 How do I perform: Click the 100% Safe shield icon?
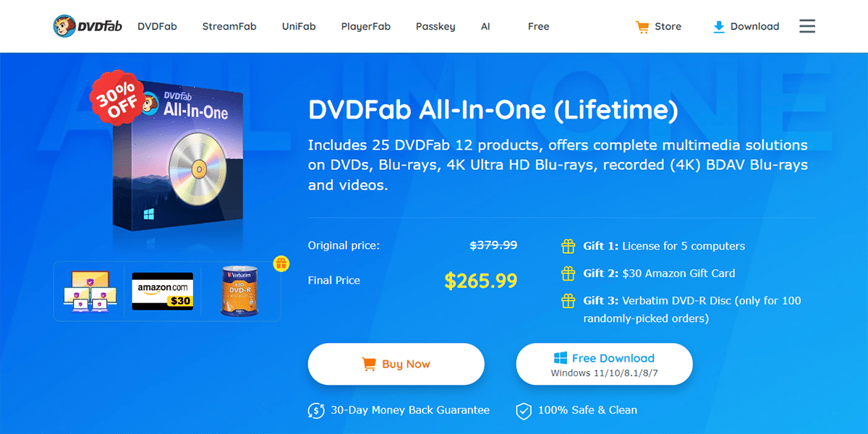(x=524, y=411)
